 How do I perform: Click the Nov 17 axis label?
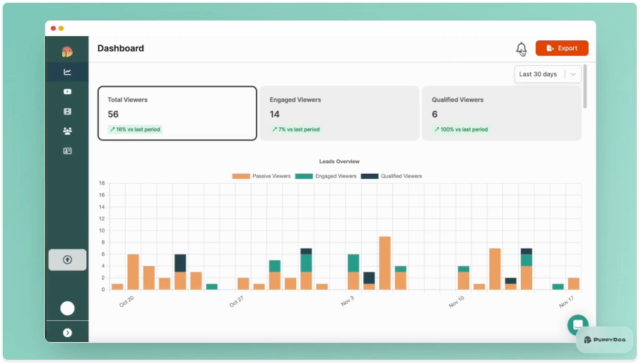(567, 302)
